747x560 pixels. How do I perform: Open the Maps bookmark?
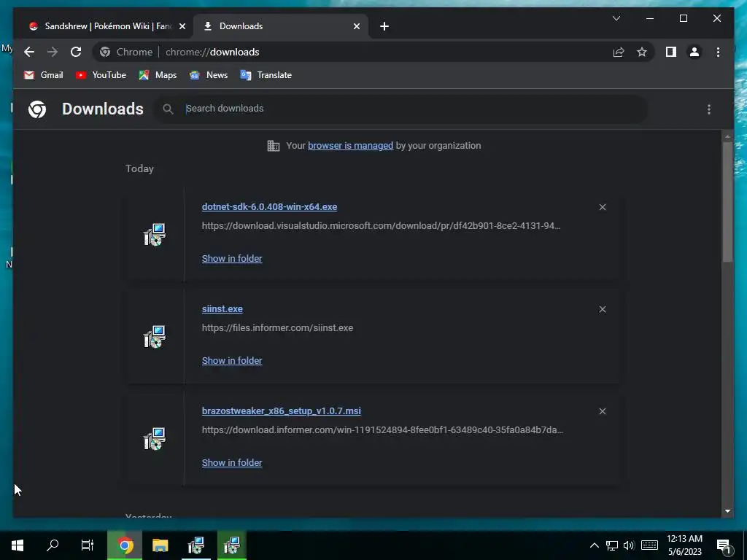coord(158,75)
